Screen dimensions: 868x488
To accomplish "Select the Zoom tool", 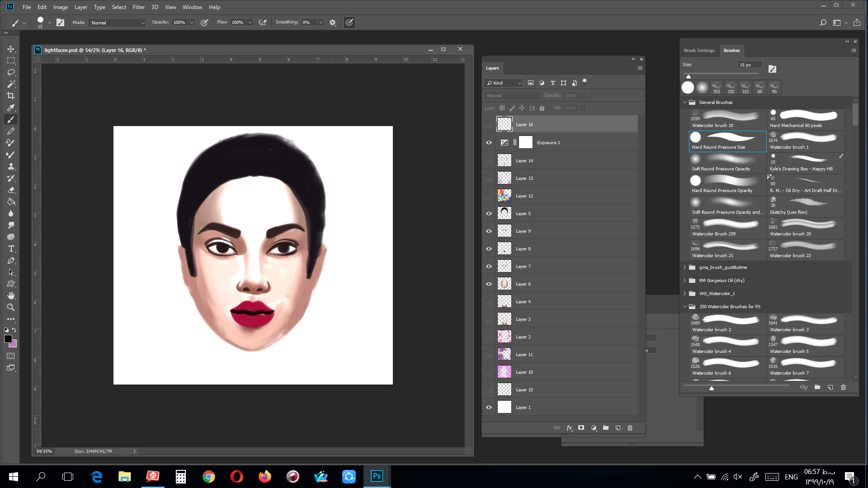I will click(x=11, y=307).
